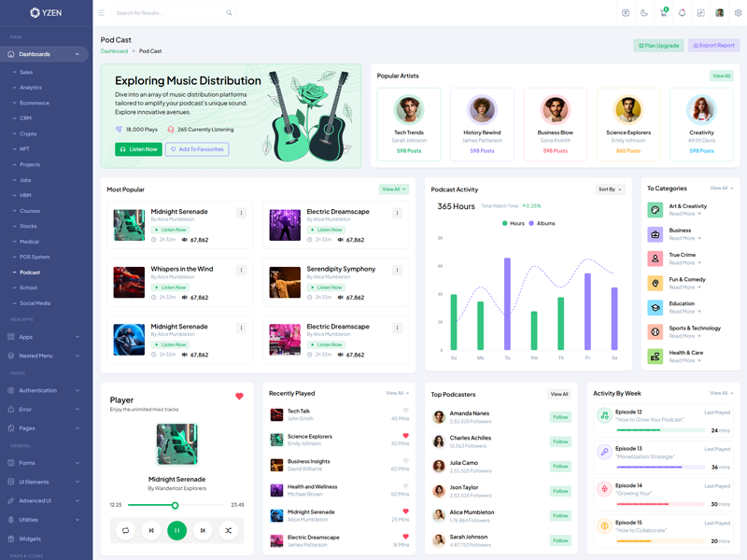The width and height of the screenshot is (747, 560).
Task: Click the Search for Results field
Action: 168,13
